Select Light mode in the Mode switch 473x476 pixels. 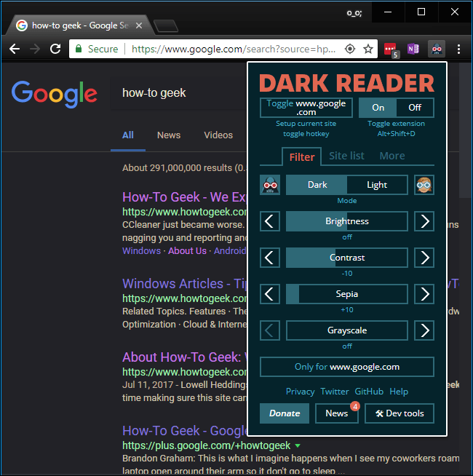coord(377,185)
